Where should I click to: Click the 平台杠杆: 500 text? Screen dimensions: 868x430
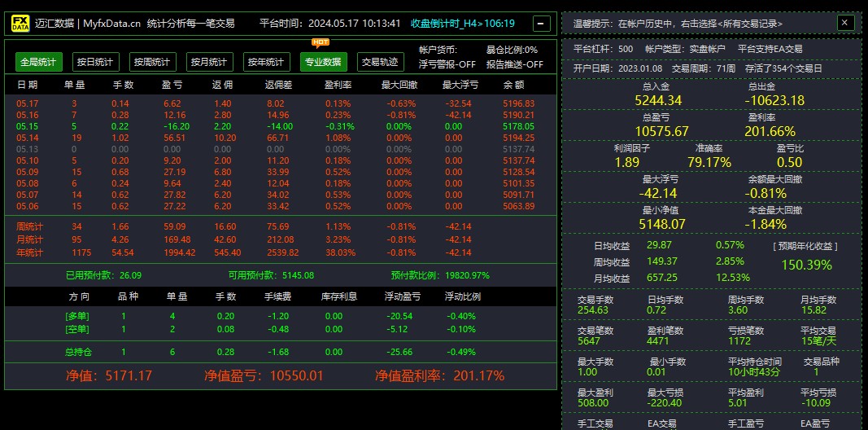[604, 49]
